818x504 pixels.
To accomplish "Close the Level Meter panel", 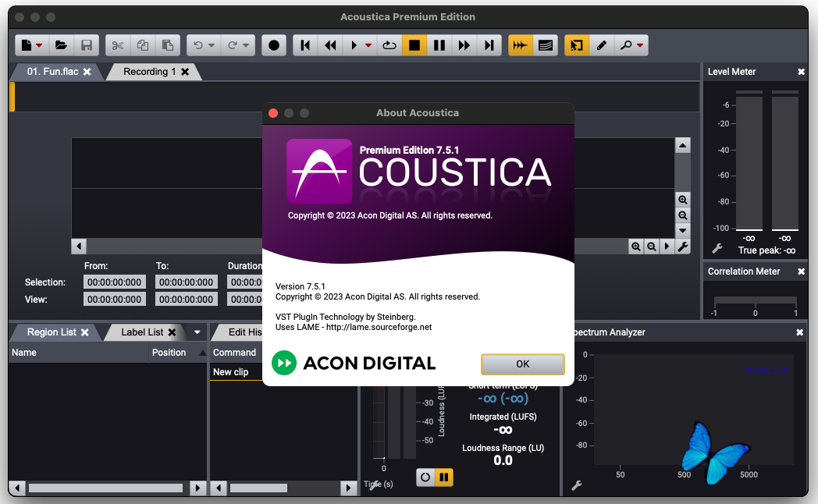I will point(802,72).
